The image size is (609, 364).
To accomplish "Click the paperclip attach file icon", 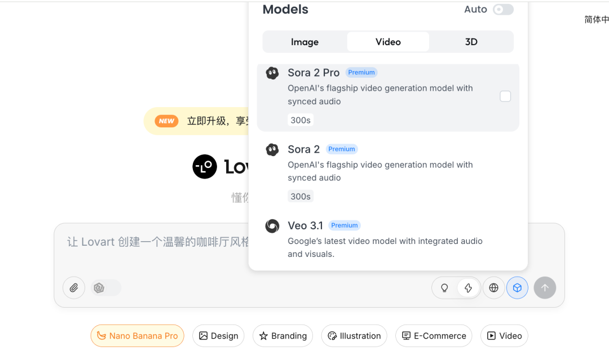I will pyautogui.click(x=74, y=287).
